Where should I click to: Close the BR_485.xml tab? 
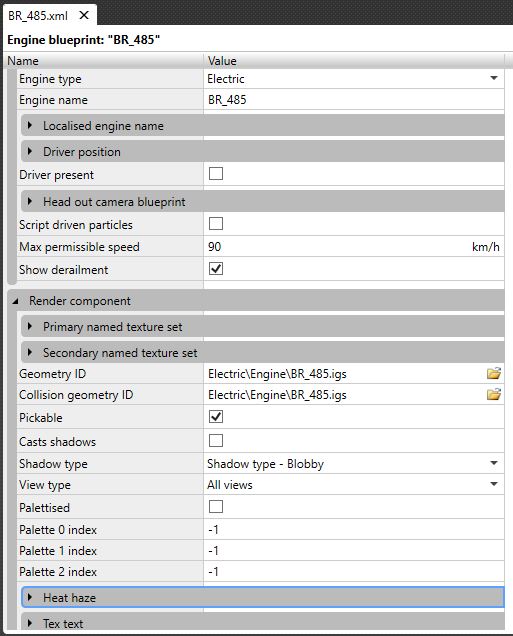point(84,15)
